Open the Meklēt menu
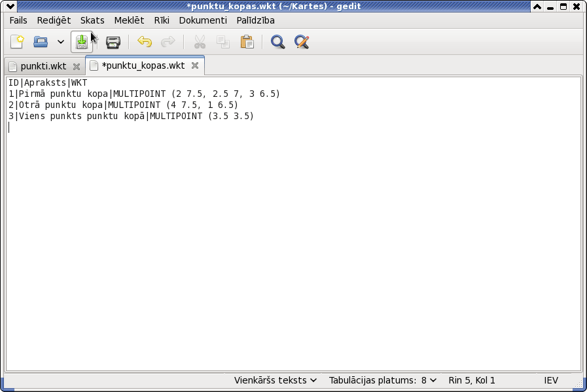The image size is (587, 392). pos(129,20)
